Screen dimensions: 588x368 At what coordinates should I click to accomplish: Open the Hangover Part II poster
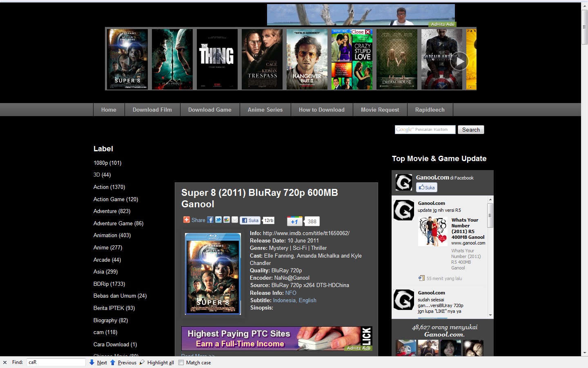tap(307, 59)
